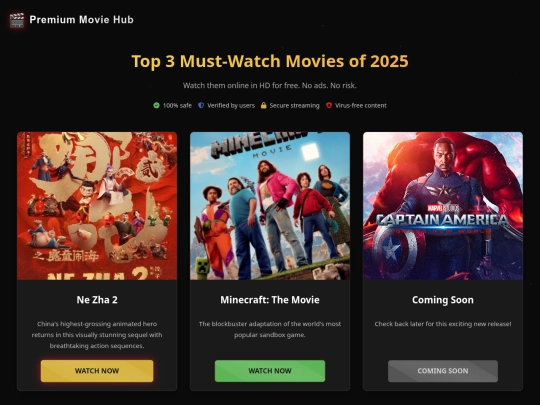
Task: Click the Verified by users label
Action: click(231, 105)
